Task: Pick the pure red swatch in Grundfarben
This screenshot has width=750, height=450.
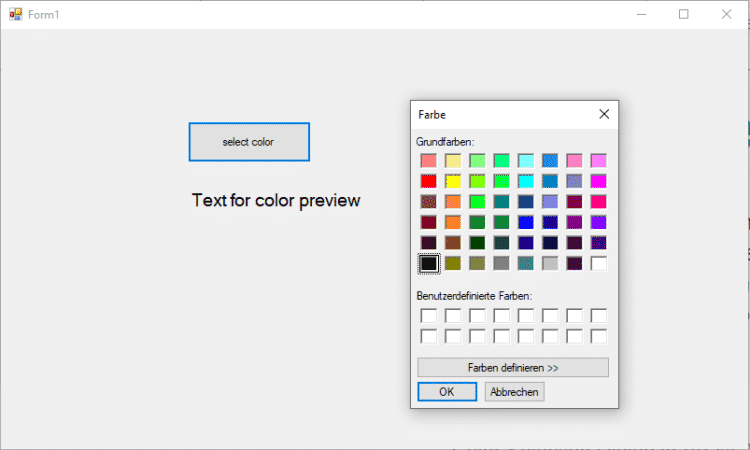Action: pyautogui.click(x=429, y=181)
